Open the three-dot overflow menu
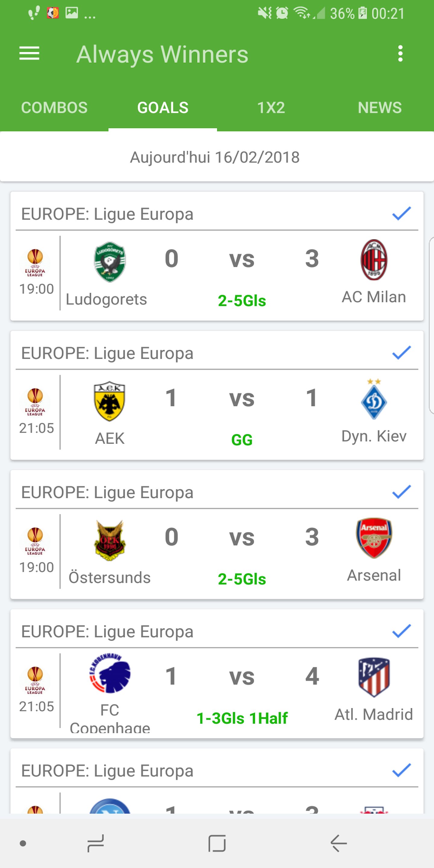The width and height of the screenshot is (434, 868). [400, 54]
